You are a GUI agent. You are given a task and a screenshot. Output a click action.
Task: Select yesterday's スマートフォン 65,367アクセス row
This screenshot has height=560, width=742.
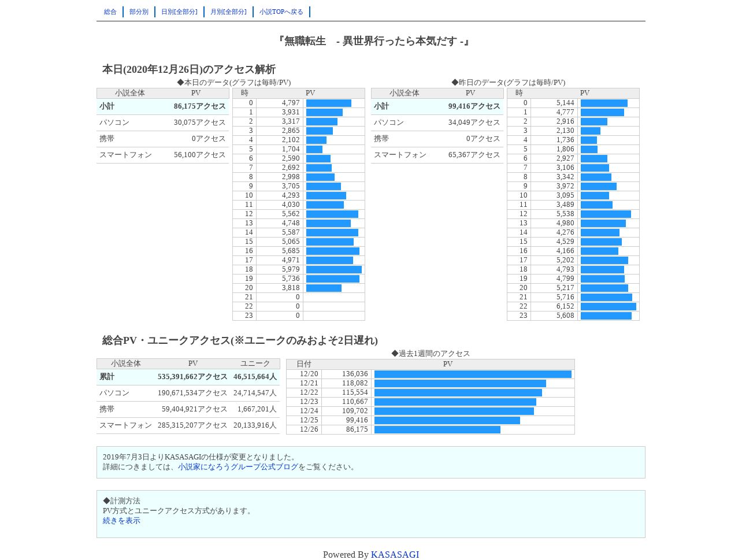pyautogui.click(x=437, y=155)
